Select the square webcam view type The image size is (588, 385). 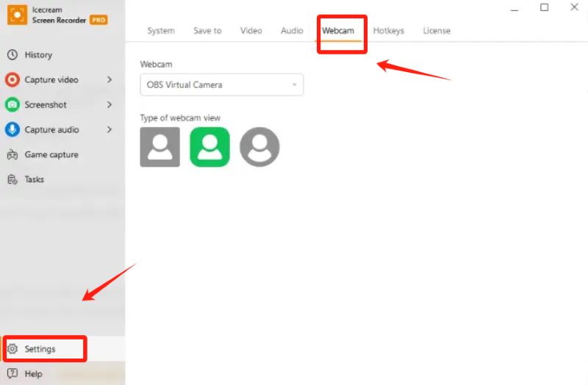[x=159, y=147]
